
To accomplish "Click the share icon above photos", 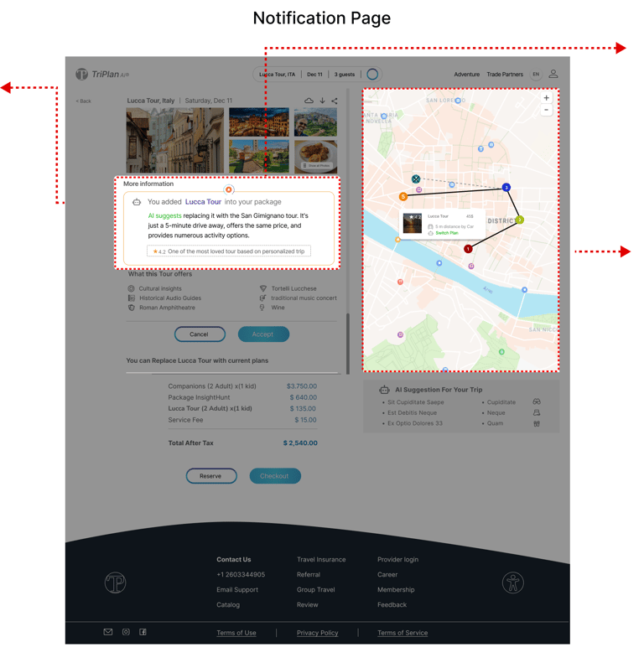I will (x=334, y=101).
